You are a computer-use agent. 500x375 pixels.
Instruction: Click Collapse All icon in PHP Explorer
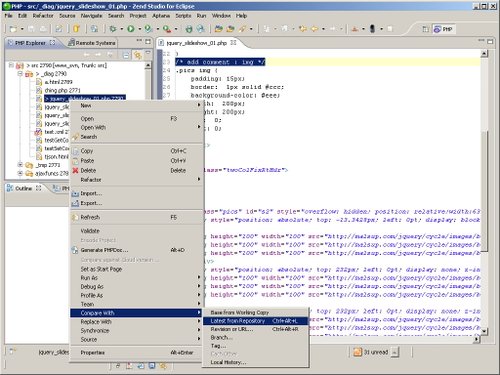126,55
